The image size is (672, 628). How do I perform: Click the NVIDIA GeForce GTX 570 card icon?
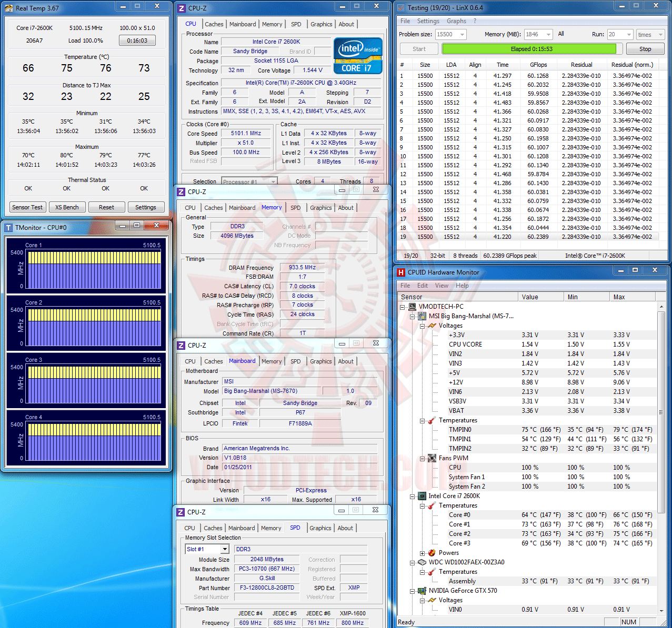point(422,591)
